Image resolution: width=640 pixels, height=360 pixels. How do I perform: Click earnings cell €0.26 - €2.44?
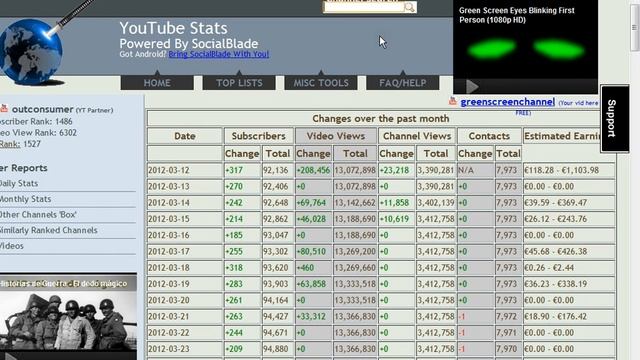click(x=569, y=268)
